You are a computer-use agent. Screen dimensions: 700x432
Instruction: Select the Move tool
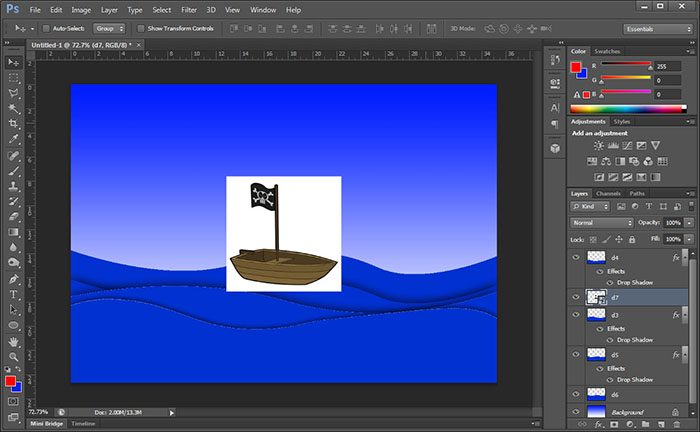tap(14, 62)
